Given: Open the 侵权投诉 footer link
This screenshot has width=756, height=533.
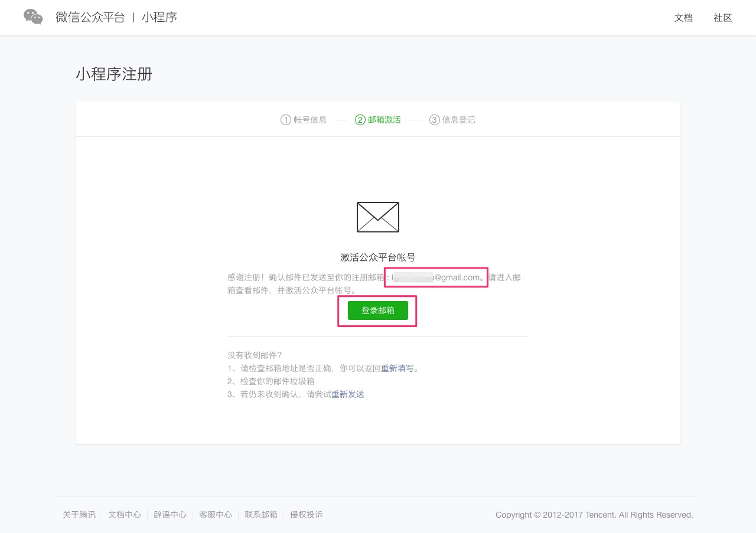Looking at the screenshot, I should coord(307,515).
